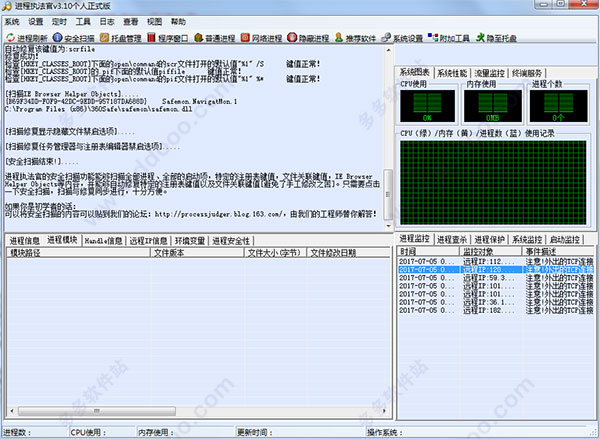Viewport: 600px width, 439px height.
Task: Open 系统设置 in the toolbar
Action: pos(402,38)
